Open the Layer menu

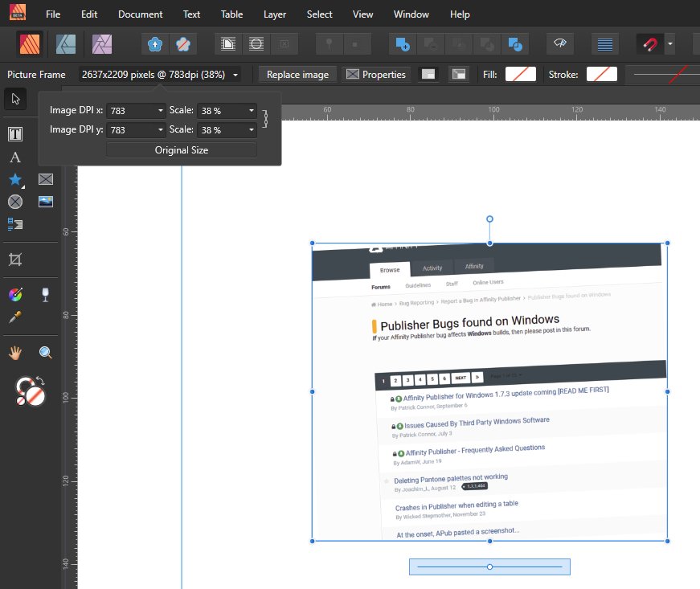pyautogui.click(x=275, y=14)
